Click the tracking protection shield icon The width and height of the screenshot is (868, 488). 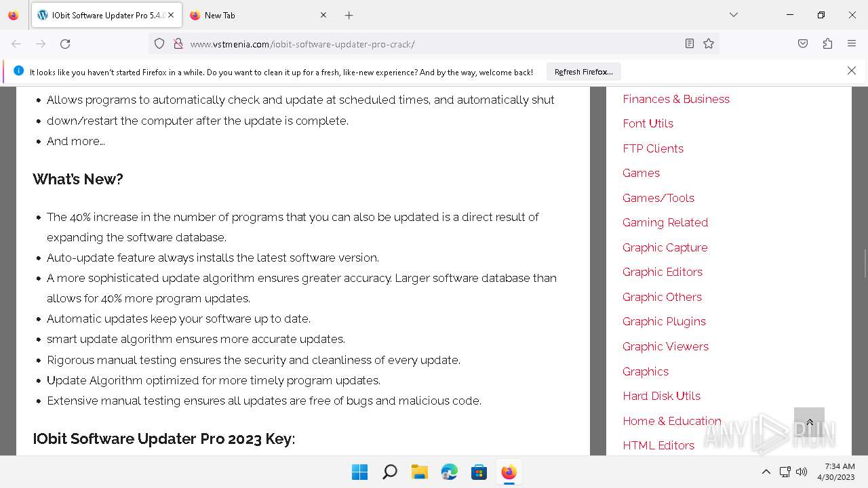159,43
